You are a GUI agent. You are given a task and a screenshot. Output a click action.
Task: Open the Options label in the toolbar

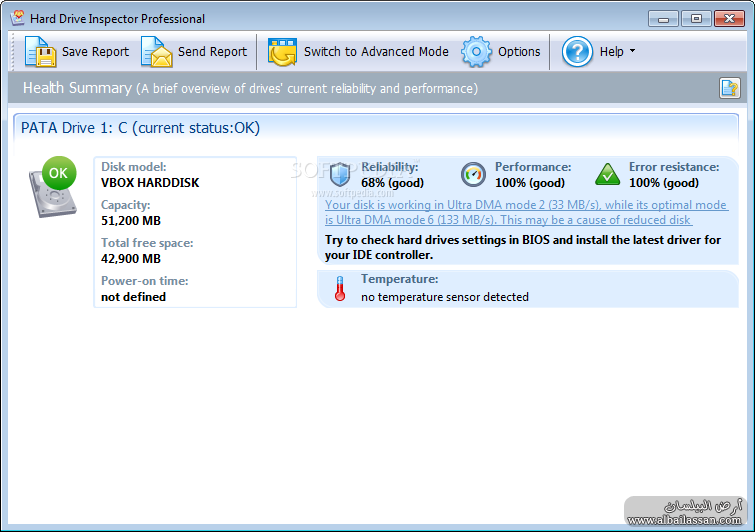[x=519, y=52]
